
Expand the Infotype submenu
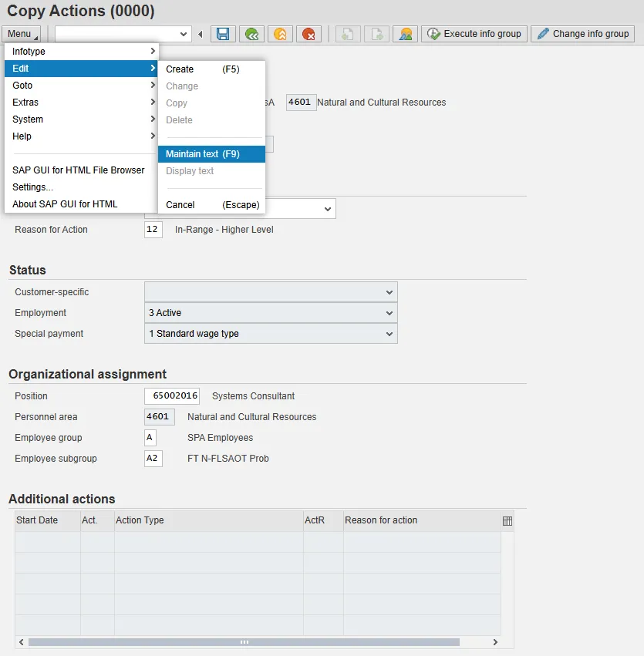point(81,52)
